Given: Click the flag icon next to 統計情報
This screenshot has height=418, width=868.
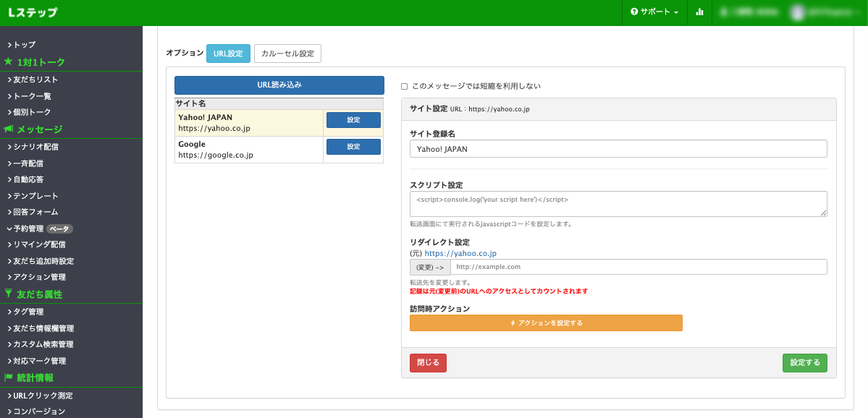Looking at the screenshot, I should [x=9, y=378].
